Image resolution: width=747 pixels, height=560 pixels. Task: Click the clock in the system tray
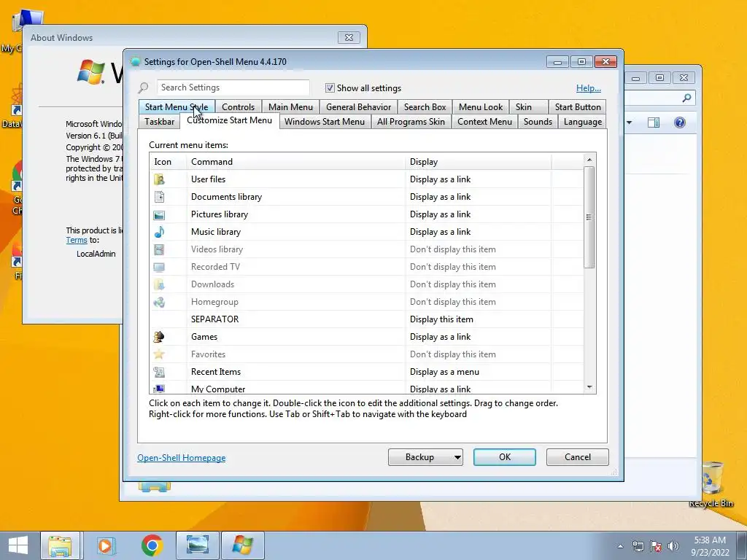[x=710, y=546]
